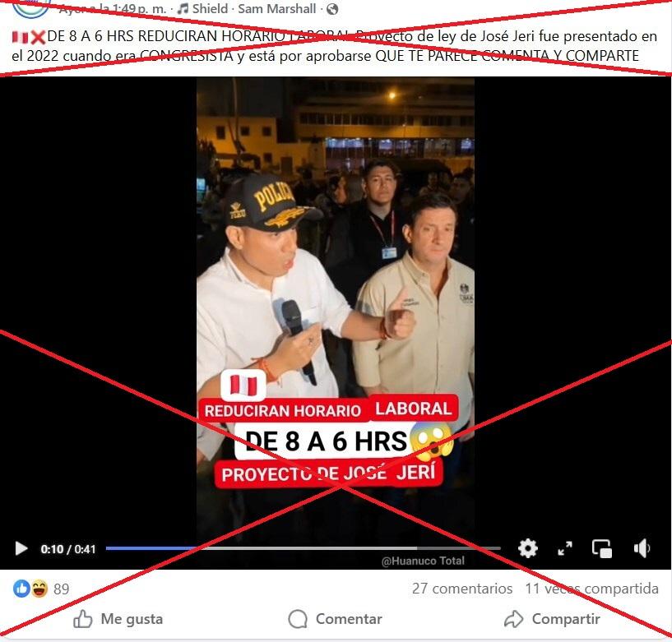Expand the video to fullscreen

[565, 548]
